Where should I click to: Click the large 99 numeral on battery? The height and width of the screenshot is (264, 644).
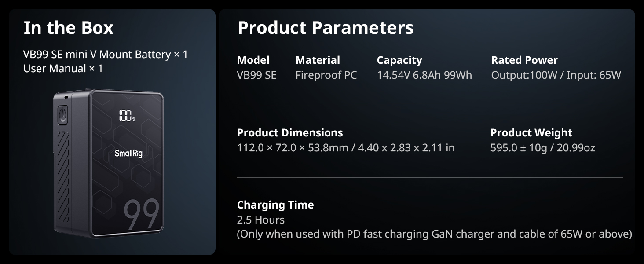pyautogui.click(x=141, y=215)
